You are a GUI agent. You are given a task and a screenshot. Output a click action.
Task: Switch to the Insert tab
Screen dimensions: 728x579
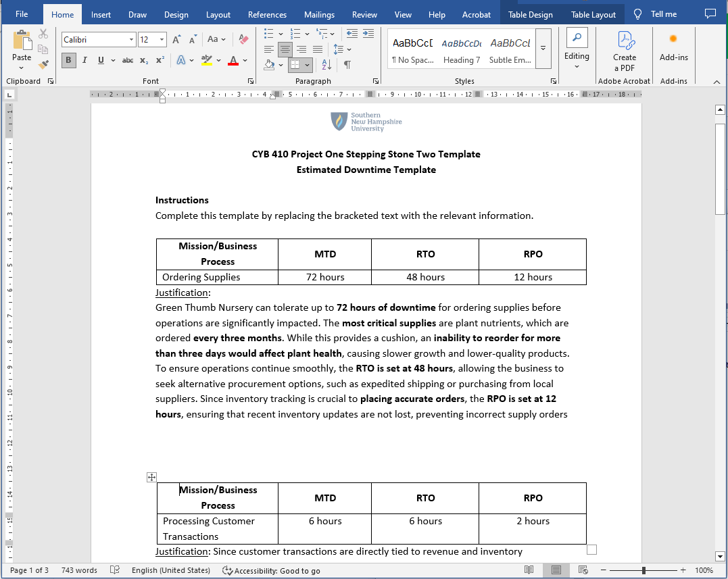pyautogui.click(x=101, y=14)
